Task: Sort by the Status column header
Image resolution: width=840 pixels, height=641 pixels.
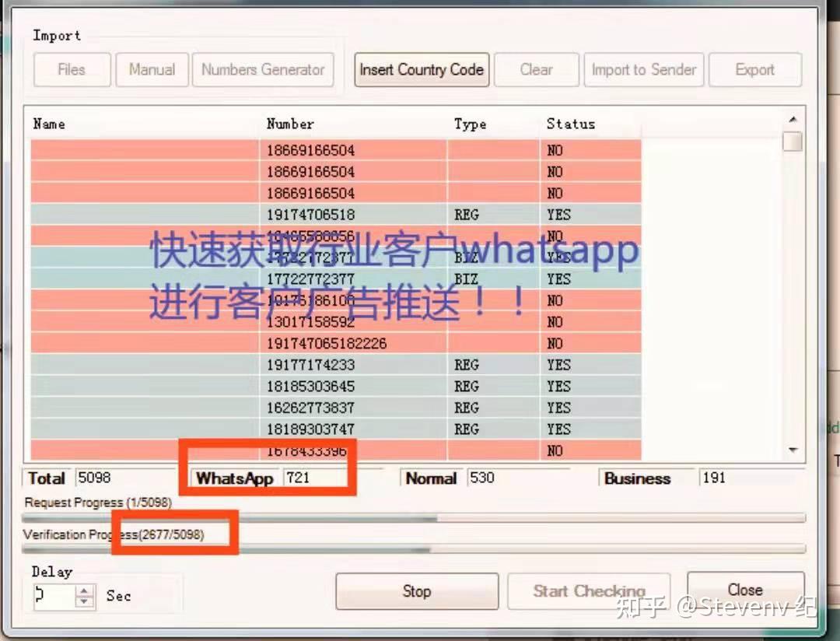Action: pyautogui.click(x=590, y=124)
